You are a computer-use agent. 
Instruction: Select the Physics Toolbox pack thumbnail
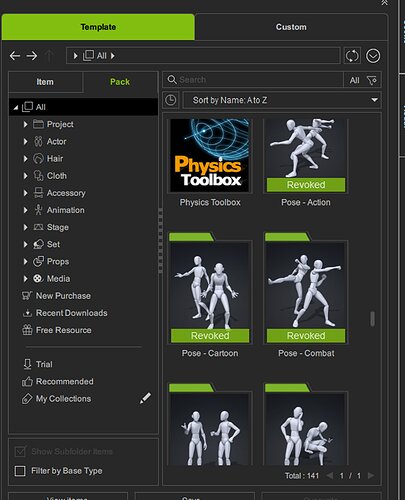point(210,155)
